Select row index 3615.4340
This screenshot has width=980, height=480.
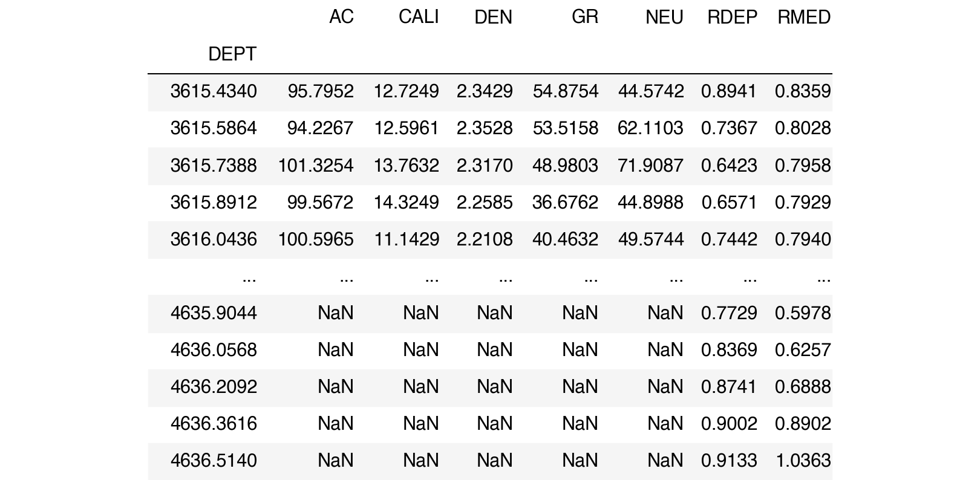[214, 91]
